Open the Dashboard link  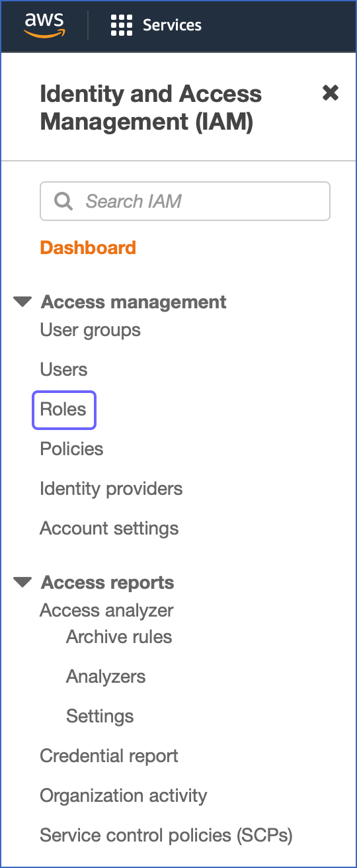tap(88, 247)
